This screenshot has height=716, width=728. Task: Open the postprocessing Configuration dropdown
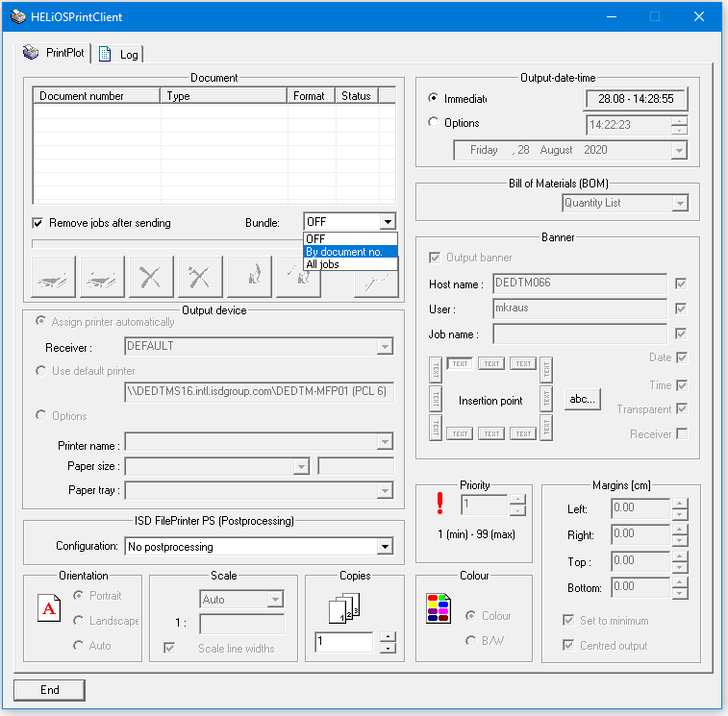tap(385, 547)
